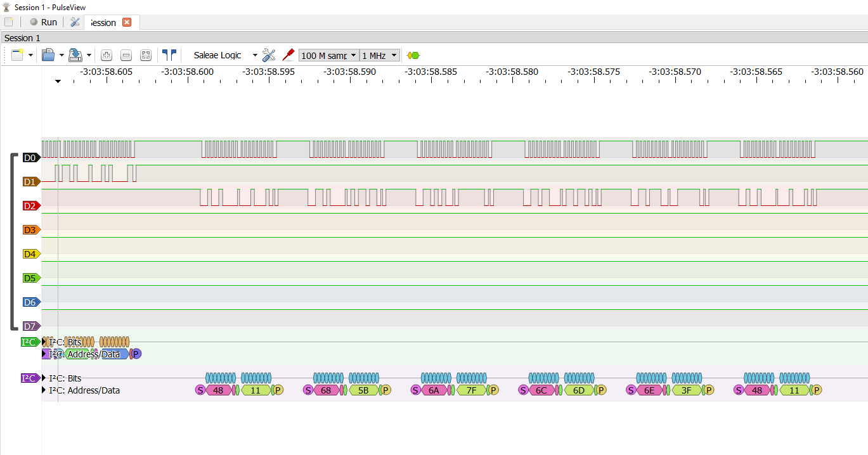This screenshot has width=868, height=455.
Task: Open the 1 MHz sample rate dropdown
Action: click(x=380, y=55)
